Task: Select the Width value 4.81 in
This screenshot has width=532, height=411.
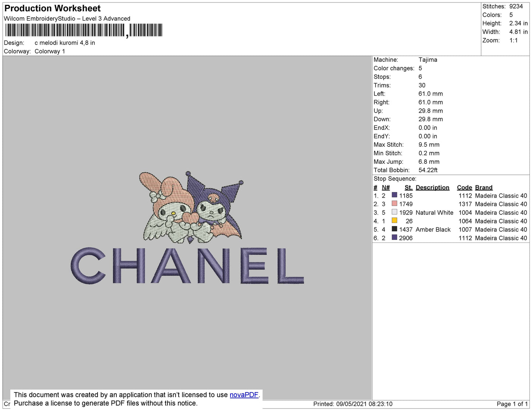Action: (x=518, y=32)
